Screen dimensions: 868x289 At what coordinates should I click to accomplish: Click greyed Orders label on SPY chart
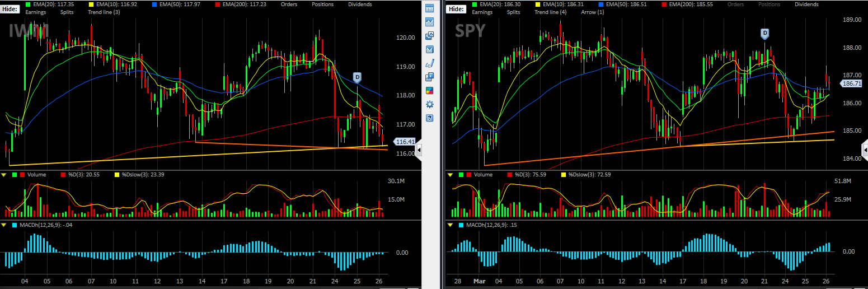(737, 4)
